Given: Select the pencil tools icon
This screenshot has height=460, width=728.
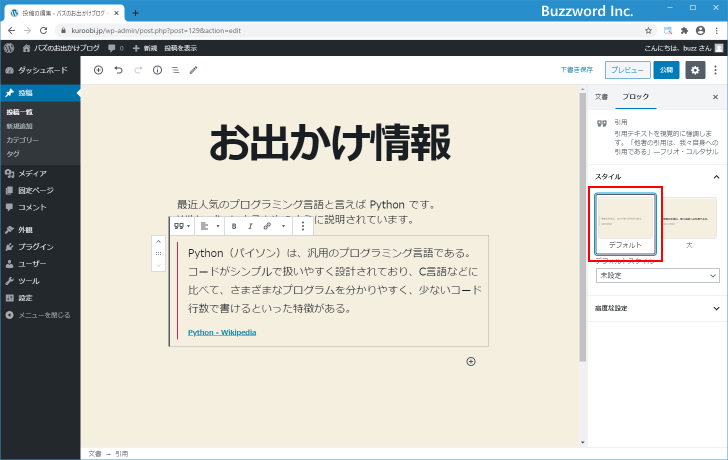Looking at the screenshot, I should click(x=194, y=70).
